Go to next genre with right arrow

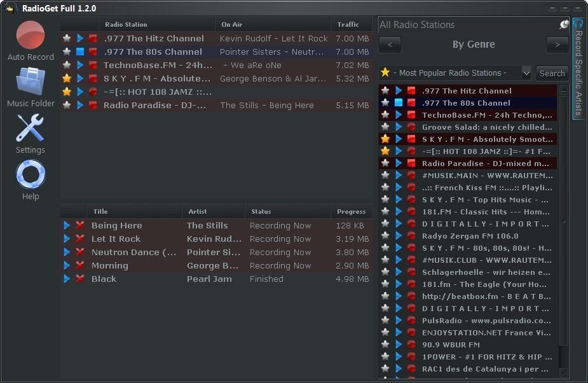[557, 45]
